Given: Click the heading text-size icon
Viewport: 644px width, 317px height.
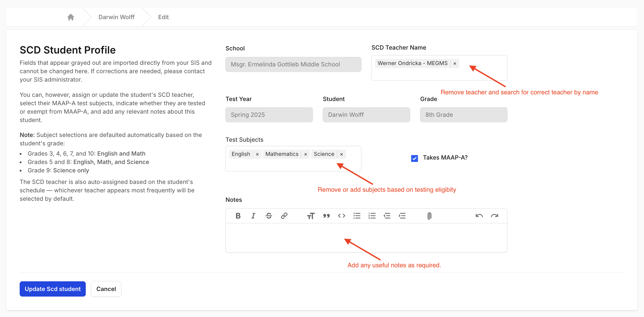Looking at the screenshot, I should click(x=311, y=216).
